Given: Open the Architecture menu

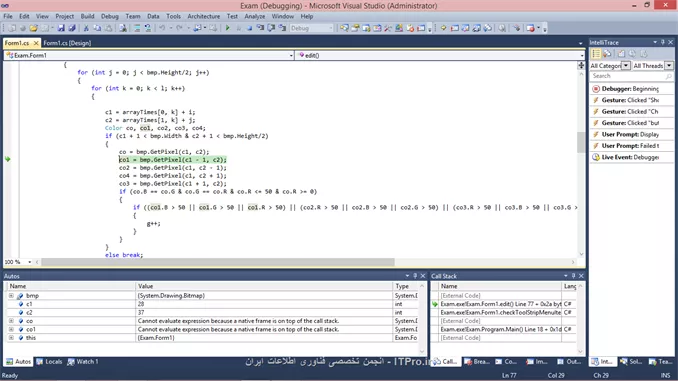Looking at the screenshot, I should (x=203, y=16).
